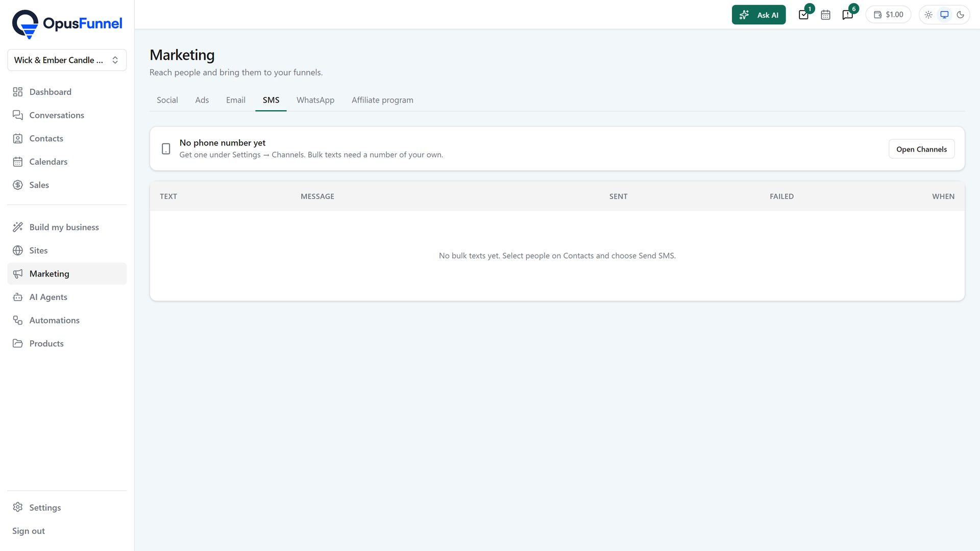Click the FAILED column header

click(781, 196)
